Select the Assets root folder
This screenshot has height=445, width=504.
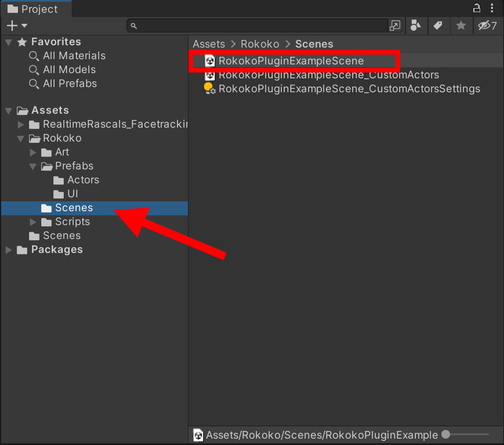[43, 111]
